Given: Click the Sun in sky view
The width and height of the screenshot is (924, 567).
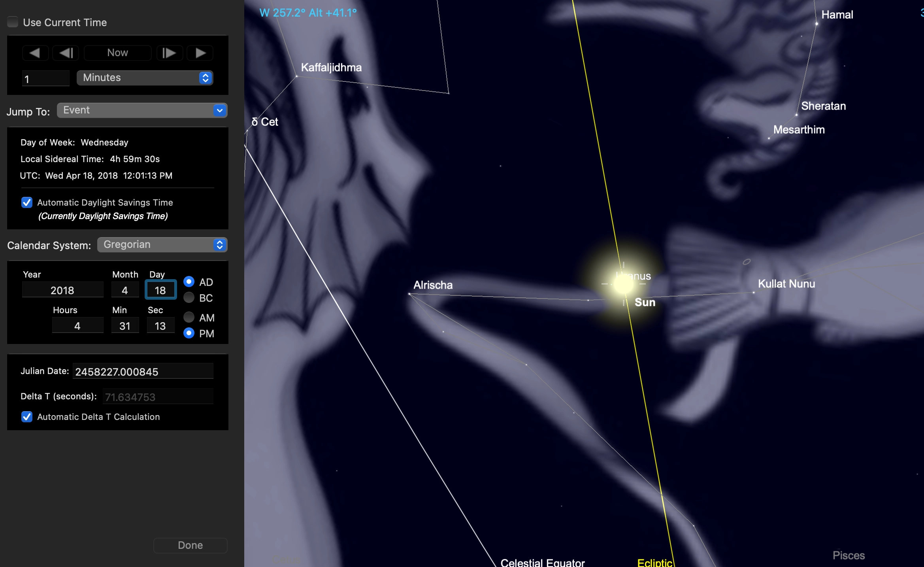Looking at the screenshot, I should (623, 284).
